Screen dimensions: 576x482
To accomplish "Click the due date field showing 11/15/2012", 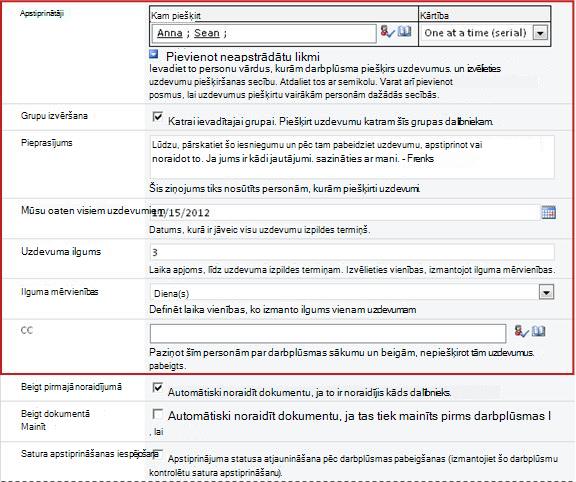I will [344, 213].
